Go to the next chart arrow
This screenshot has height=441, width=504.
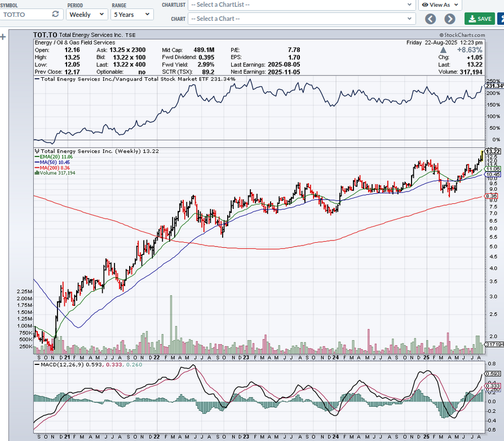tap(449, 19)
